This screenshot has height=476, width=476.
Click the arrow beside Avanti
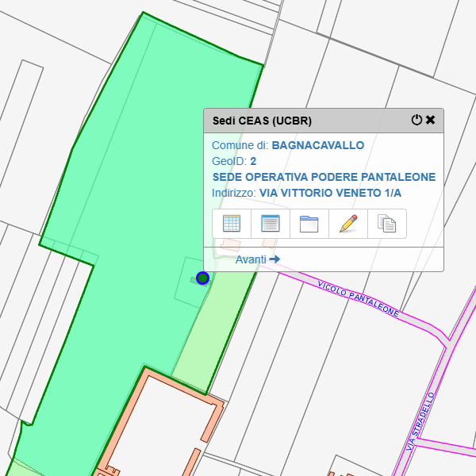coord(274,259)
